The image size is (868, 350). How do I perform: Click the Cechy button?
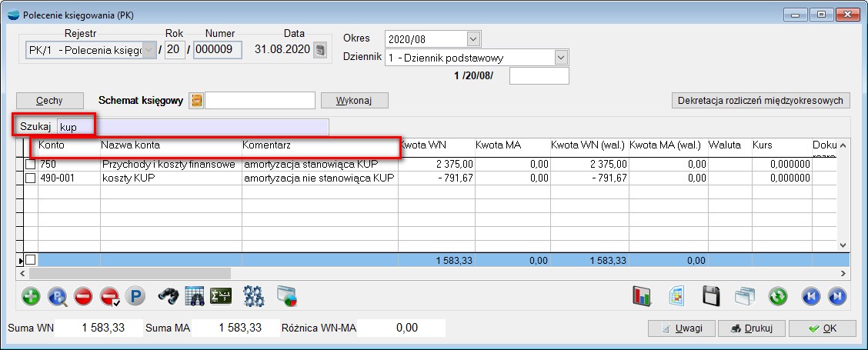[50, 100]
